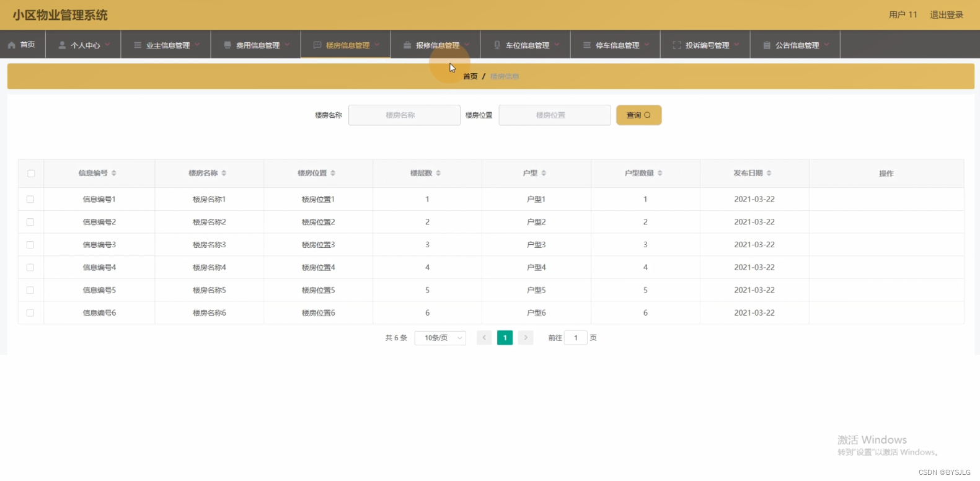The width and height of the screenshot is (980, 481).
Task: Check the row 信息编号3 checkbox
Action: 30,245
